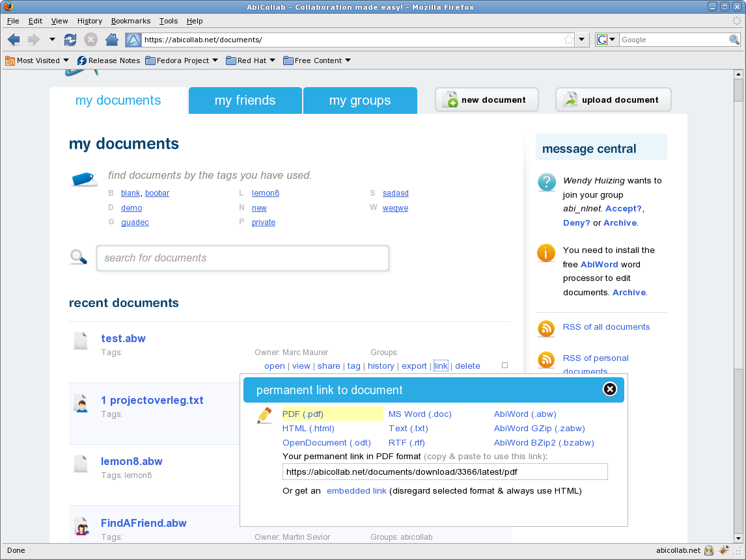Click the AbiWord download link

599,264
